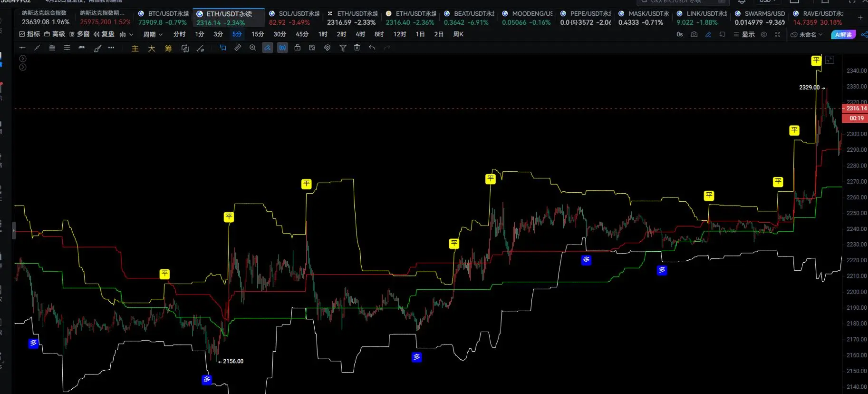
Task: Select the horizontal levels drawing tool
Action: [67, 48]
